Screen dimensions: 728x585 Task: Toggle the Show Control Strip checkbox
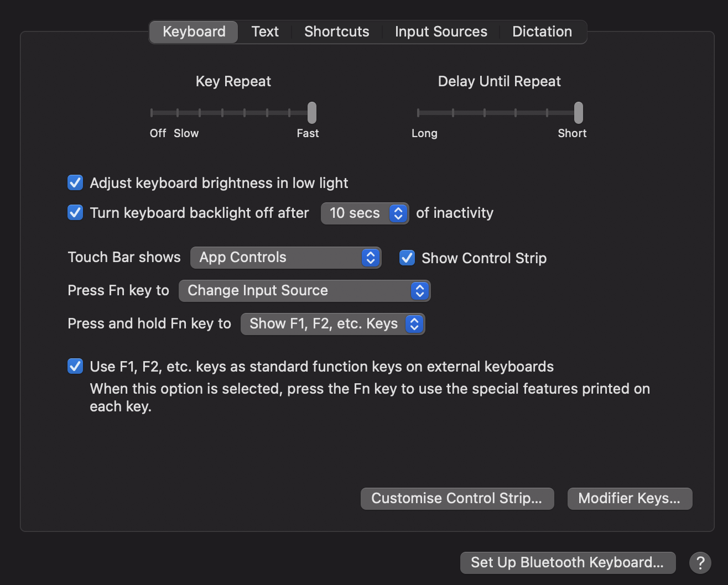407,258
